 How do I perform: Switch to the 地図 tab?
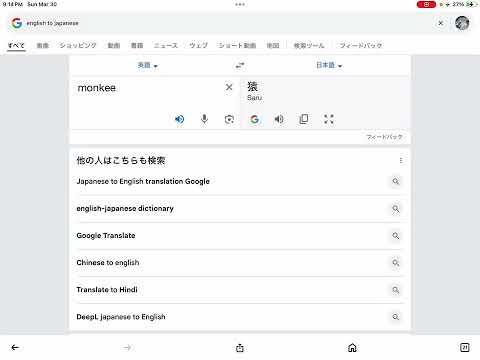coord(273,45)
